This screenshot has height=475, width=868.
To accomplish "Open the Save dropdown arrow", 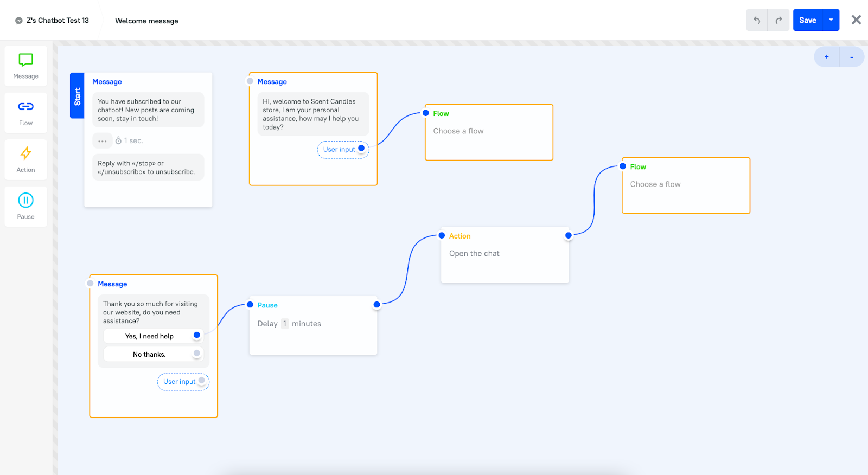I will [831, 20].
